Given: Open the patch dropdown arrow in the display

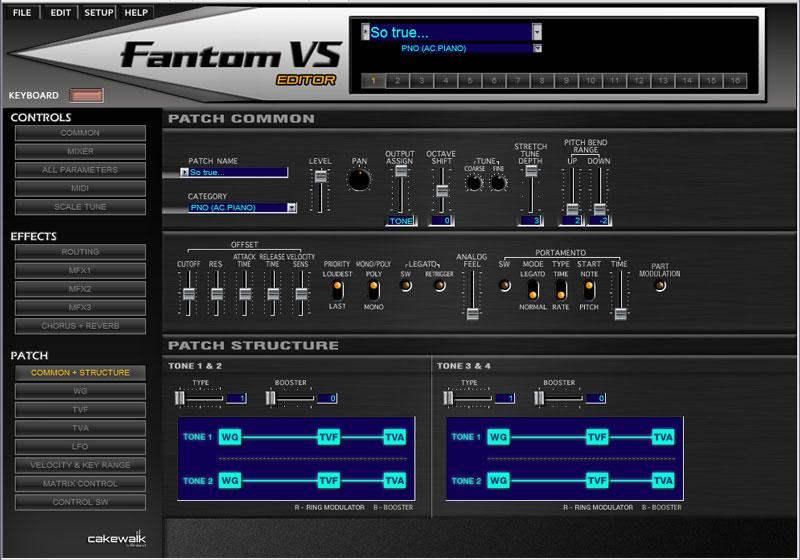Looking at the screenshot, I should pos(537,32).
